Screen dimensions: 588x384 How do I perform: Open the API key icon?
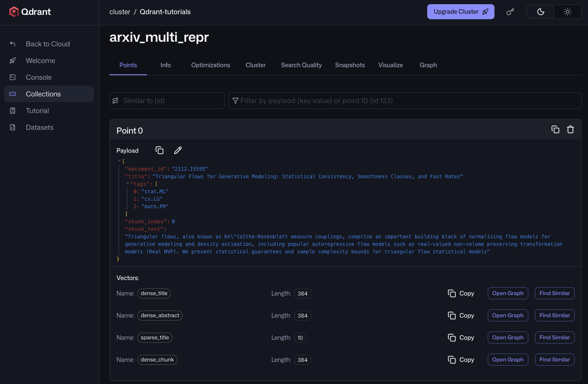[x=510, y=12]
